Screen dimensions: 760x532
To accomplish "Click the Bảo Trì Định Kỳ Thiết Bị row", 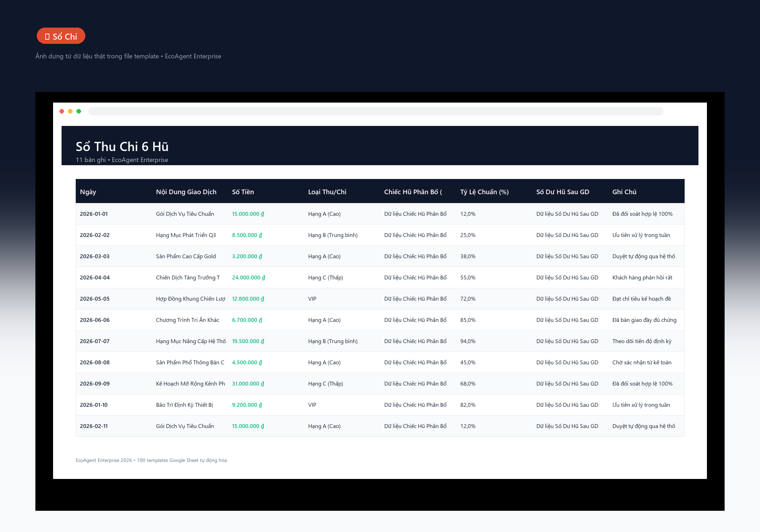I will coord(380,405).
